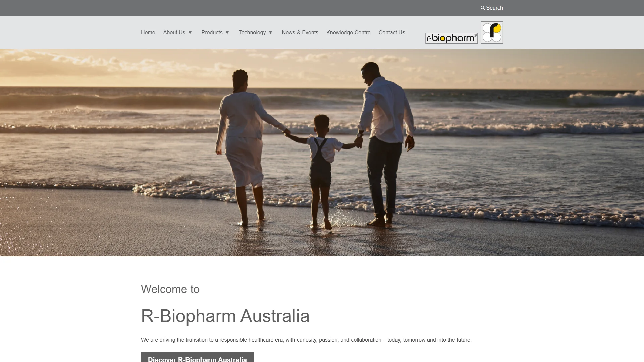The width and height of the screenshot is (644, 362).
Task: Go to the Home menu item
Action: tap(148, 33)
